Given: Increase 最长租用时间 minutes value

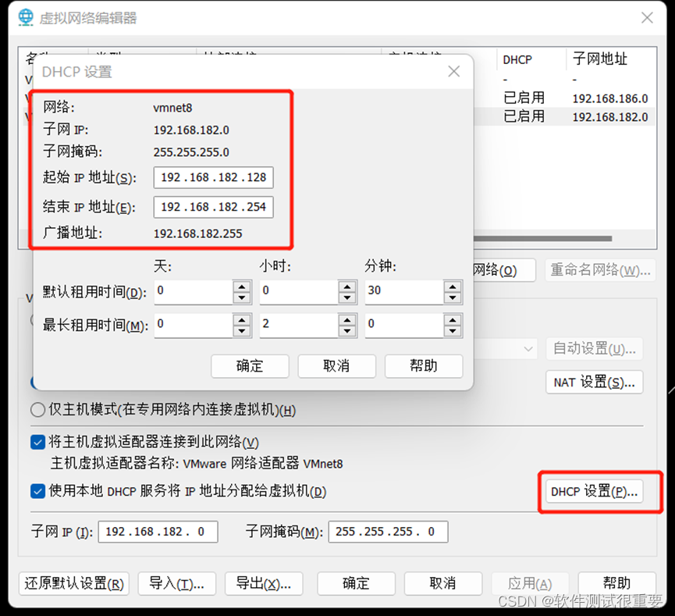Looking at the screenshot, I should coord(453,320).
